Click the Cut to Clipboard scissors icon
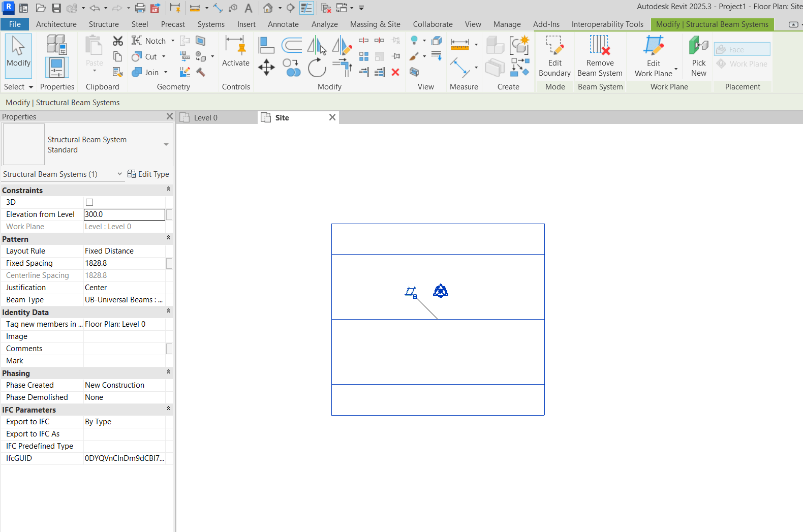The image size is (803, 532). pyautogui.click(x=118, y=41)
